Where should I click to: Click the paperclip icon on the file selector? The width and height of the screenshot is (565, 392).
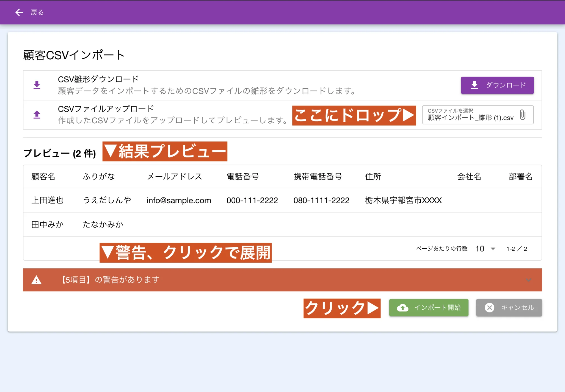click(x=523, y=115)
